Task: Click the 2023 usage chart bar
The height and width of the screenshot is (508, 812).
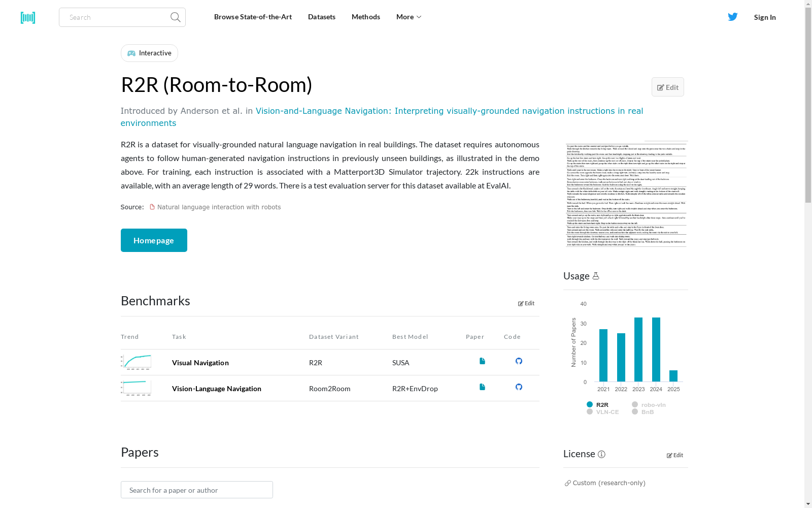Action: [x=638, y=350]
